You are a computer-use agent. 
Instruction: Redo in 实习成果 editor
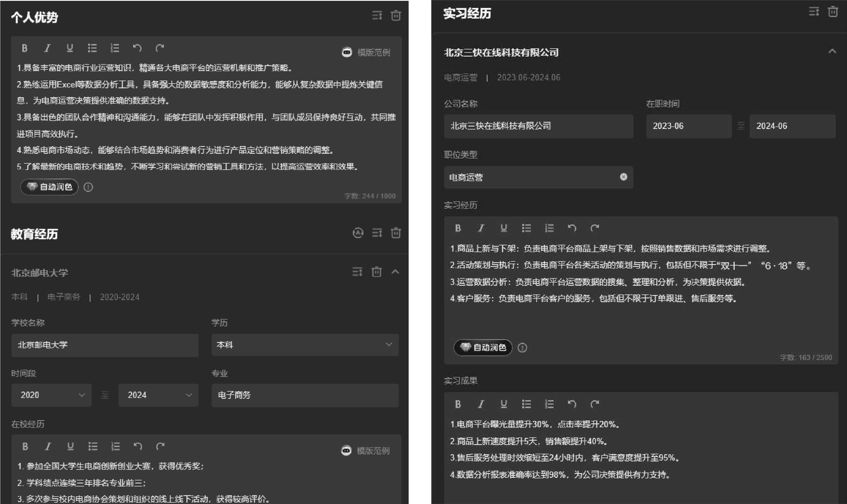click(594, 404)
